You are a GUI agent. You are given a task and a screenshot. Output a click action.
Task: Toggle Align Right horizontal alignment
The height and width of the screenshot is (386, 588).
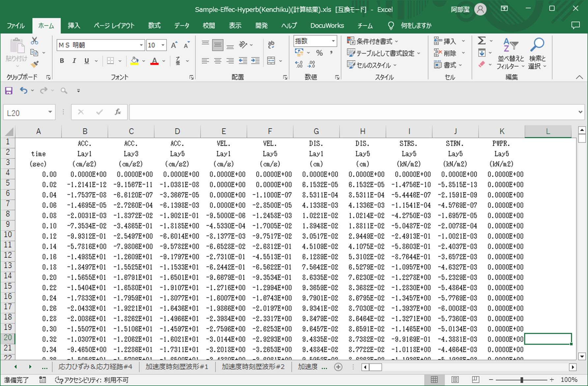click(x=230, y=61)
